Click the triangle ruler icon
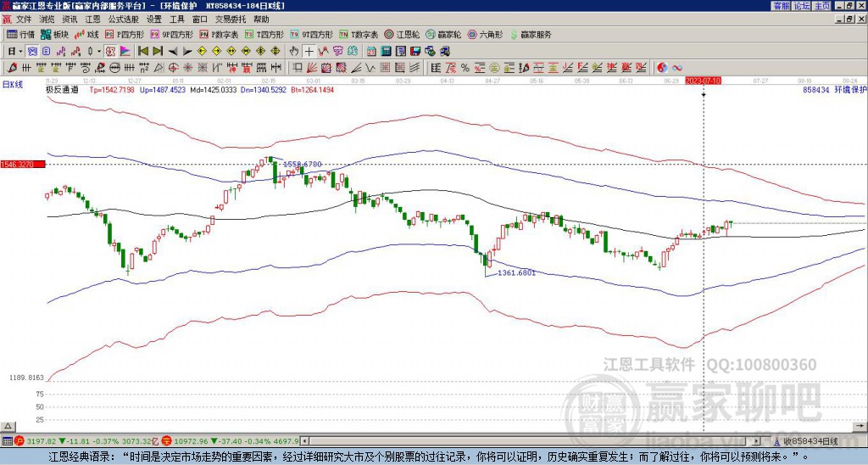The image size is (868, 465). (x=159, y=68)
